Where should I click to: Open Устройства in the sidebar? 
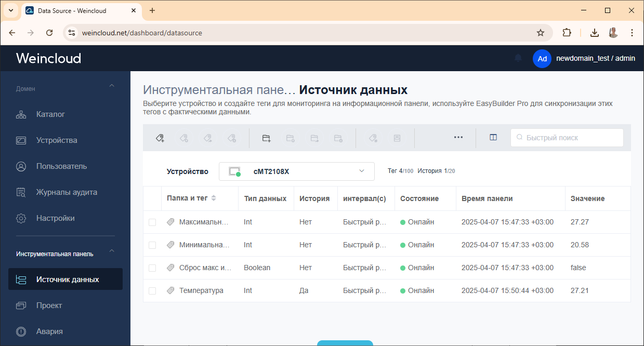point(57,140)
